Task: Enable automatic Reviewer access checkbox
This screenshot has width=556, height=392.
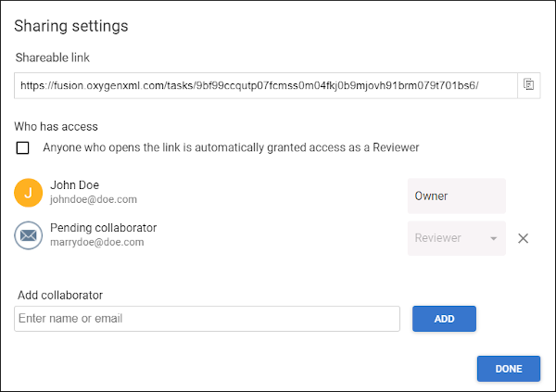Action: [22, 147]
